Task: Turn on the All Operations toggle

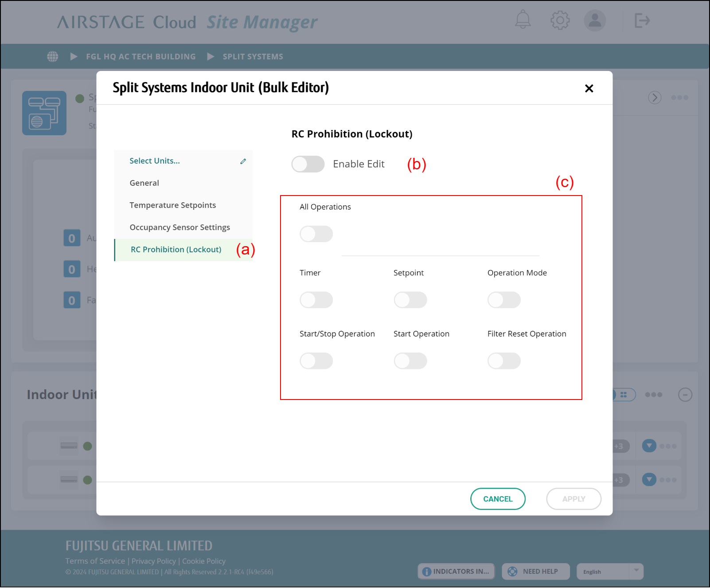Action: tap(316, 234)
